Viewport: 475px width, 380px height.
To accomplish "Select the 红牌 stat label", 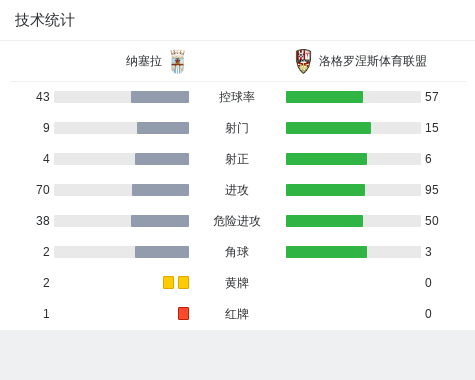I will point(237,314).
